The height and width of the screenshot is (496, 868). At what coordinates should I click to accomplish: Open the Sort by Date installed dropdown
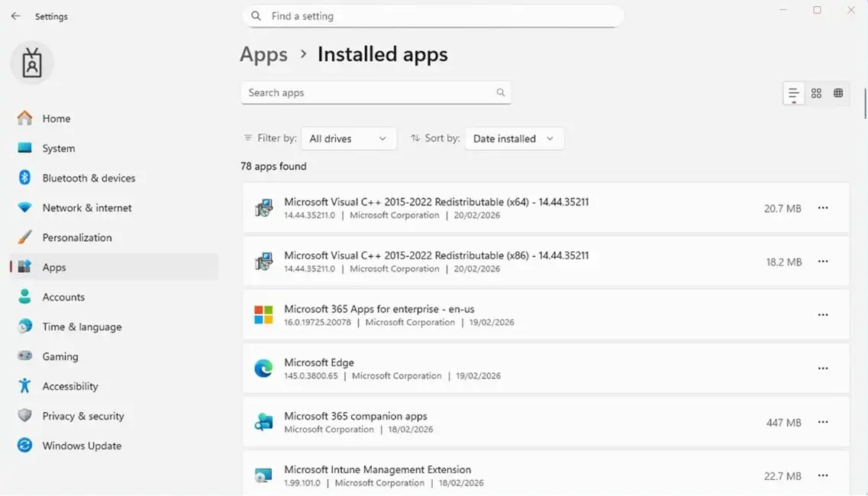(514, 139)
